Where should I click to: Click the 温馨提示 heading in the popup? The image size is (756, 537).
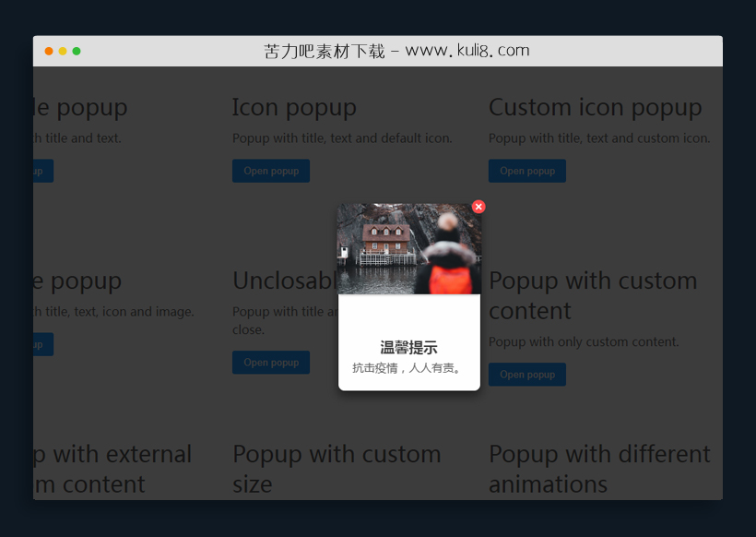(408, 346)
